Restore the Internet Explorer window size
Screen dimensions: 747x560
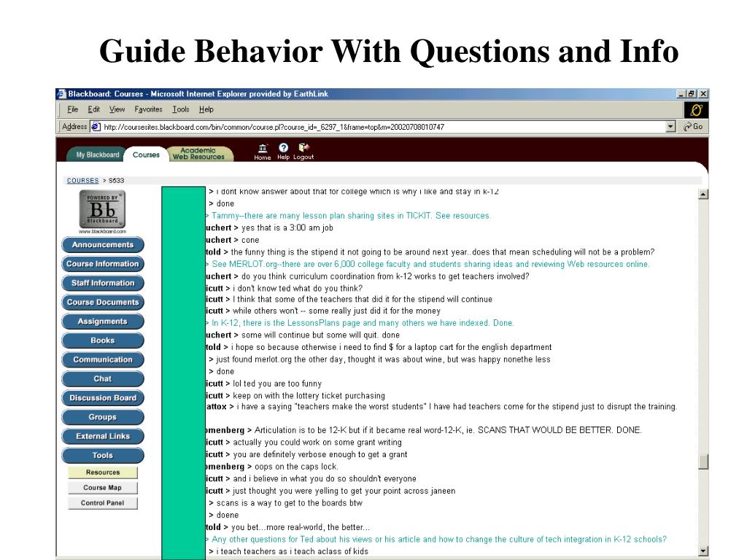(x=692, y=94)
